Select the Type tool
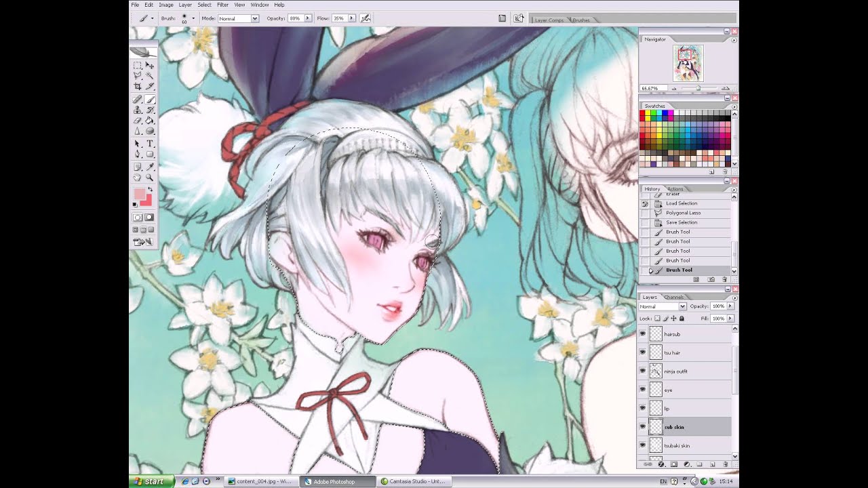Image resolution: width=868 pixels, height=488 pixels. (150, 144)
